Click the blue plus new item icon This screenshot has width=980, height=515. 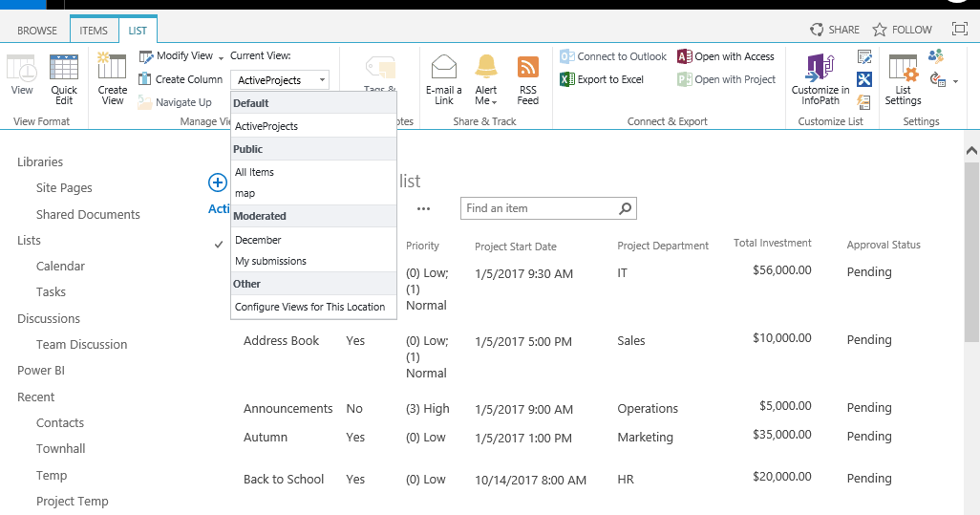218,182
